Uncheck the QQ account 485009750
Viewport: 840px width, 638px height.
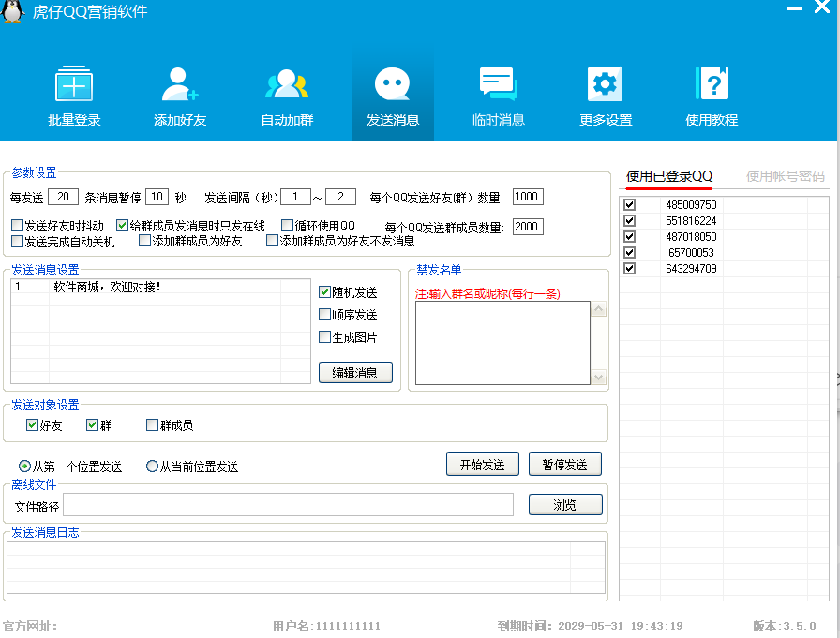[x=629, y=204]
